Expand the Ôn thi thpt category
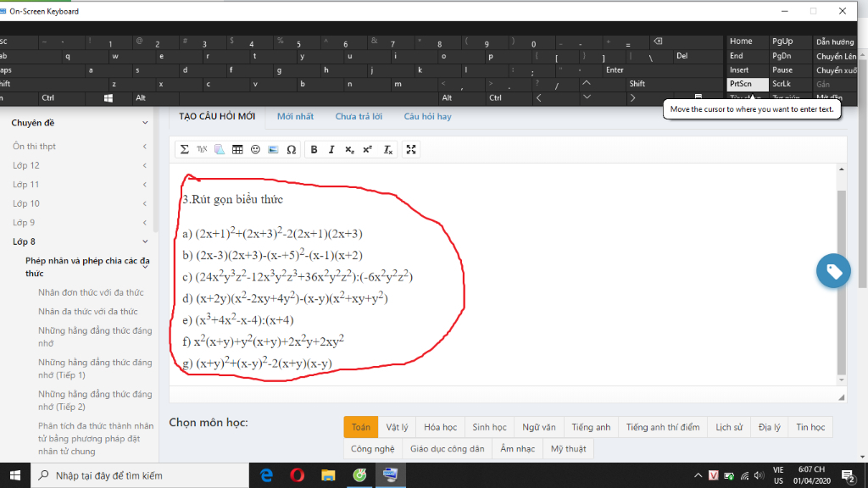The height and width of the screenshot is (488, 868). 144,147
